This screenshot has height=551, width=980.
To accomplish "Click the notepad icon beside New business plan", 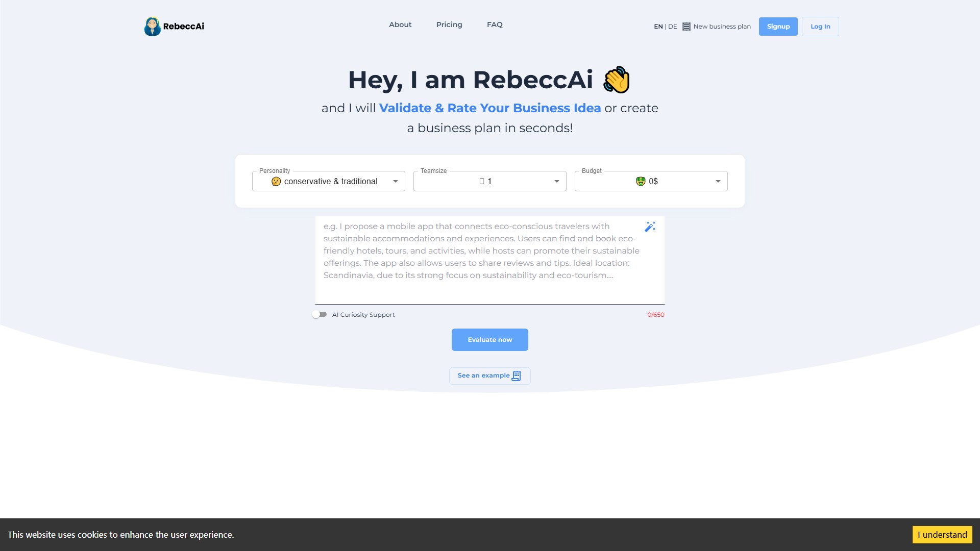I will pos(687,26).
